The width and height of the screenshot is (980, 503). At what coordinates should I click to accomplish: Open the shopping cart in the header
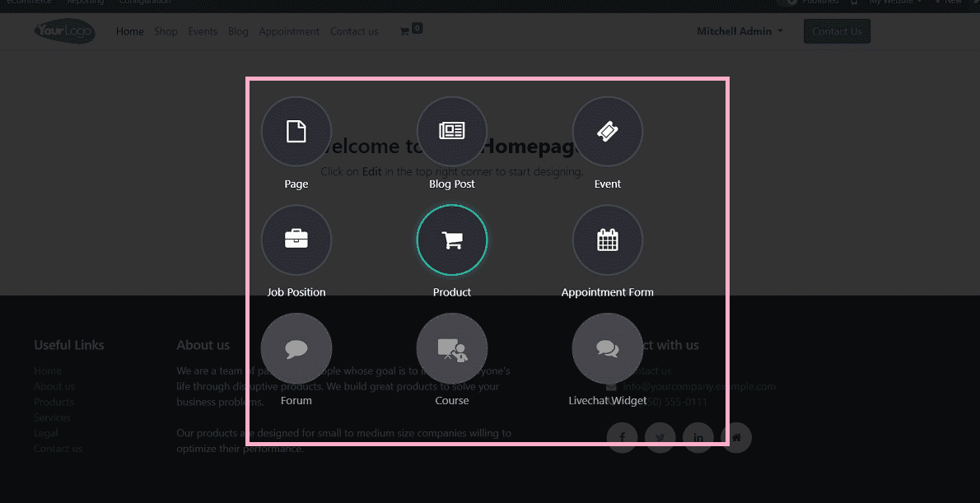point(411,30)
